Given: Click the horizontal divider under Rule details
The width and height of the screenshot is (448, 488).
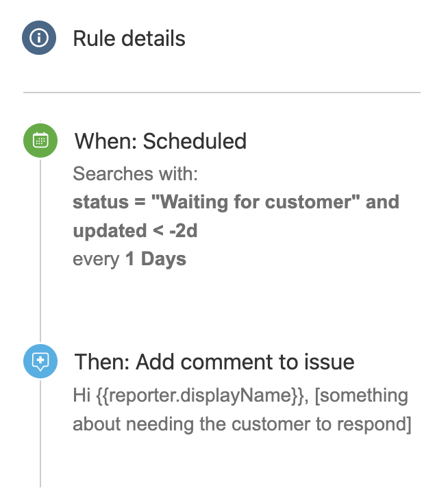Looking at the screenshot, I should coord(222,93).
